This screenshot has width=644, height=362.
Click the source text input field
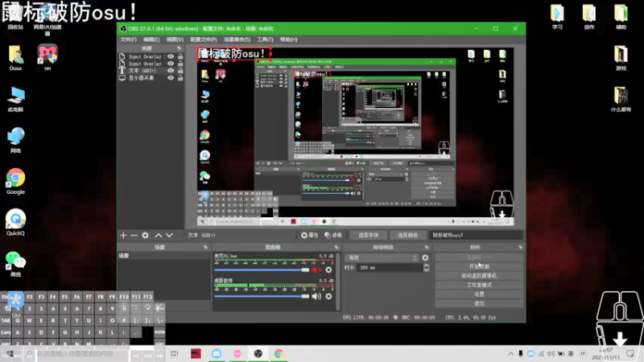pyautogui.click(x=476, y=235)
